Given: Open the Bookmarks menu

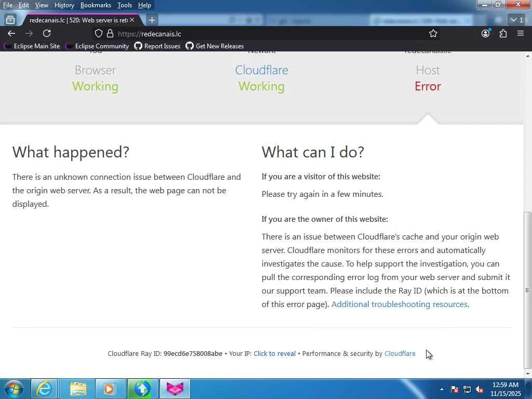Looking at the screenshot, I should (x=96, y=5).
